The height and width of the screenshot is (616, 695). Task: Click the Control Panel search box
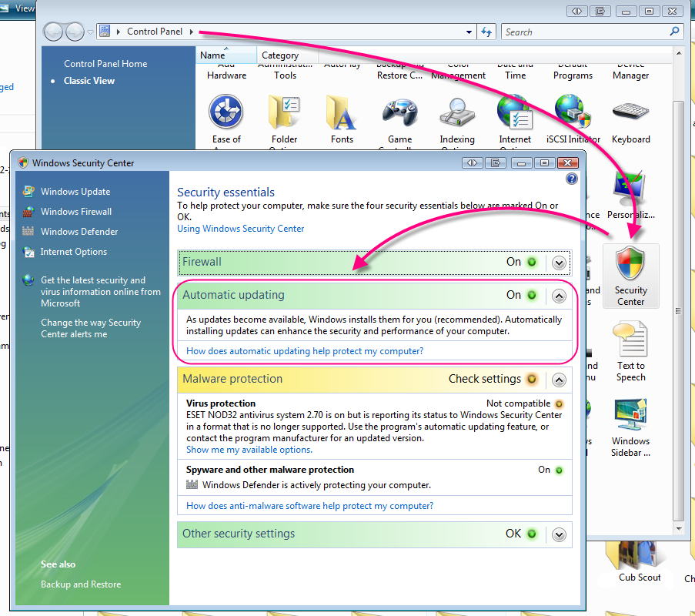pyautogui.click(x=585, y=32)
